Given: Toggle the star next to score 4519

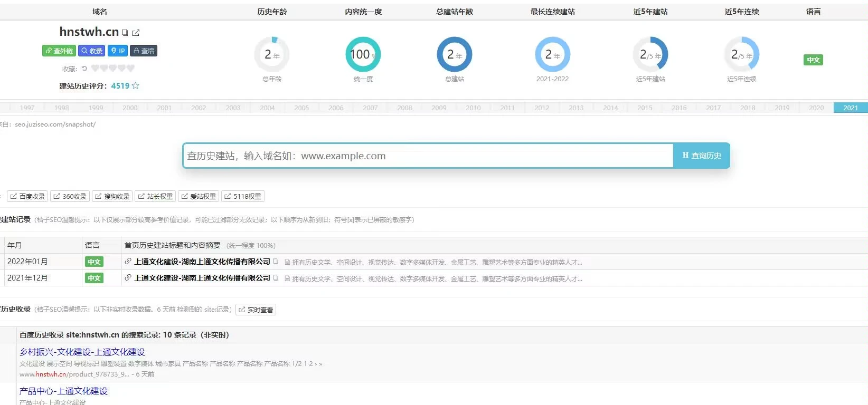Looking at the screenshot, I should pos(136,85).
